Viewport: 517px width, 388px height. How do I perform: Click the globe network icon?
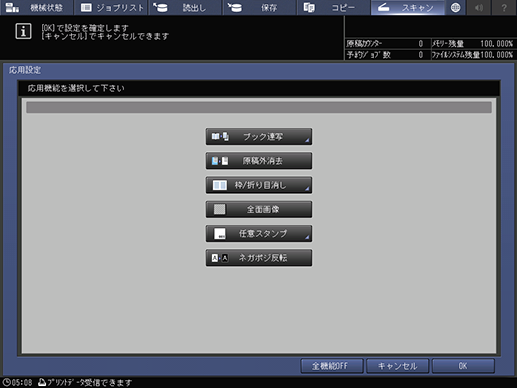pos(455,7)
